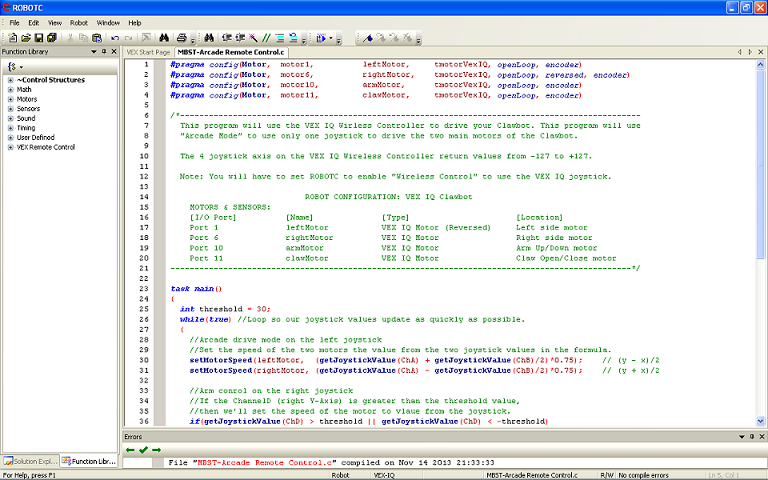The image size is (768, 480).
Task: Click the editor scroll down arrow
Action: (760, 421)
